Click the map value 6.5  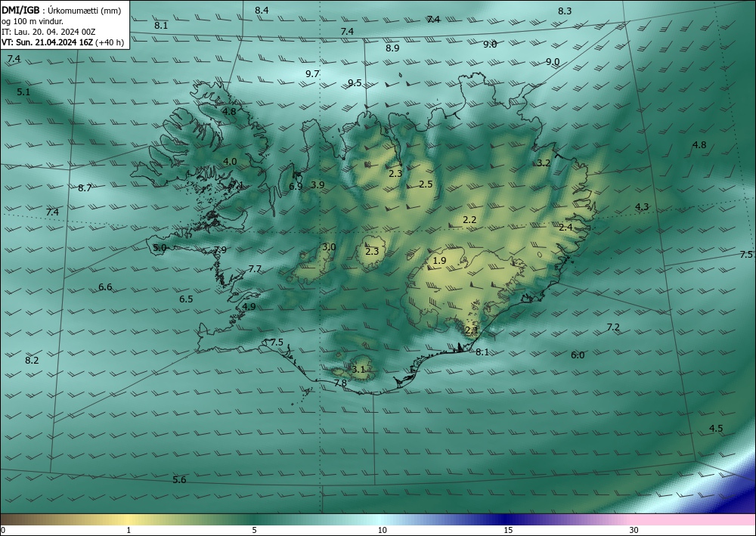coord(186,299)
